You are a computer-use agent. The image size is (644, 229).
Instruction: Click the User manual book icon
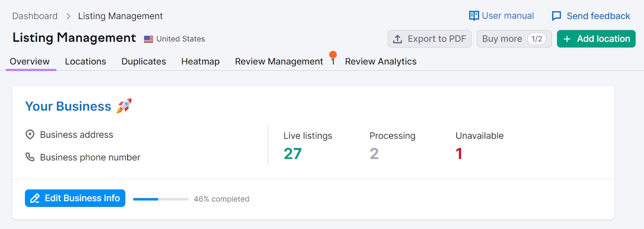pyautogui.click(x=474, y=16)
